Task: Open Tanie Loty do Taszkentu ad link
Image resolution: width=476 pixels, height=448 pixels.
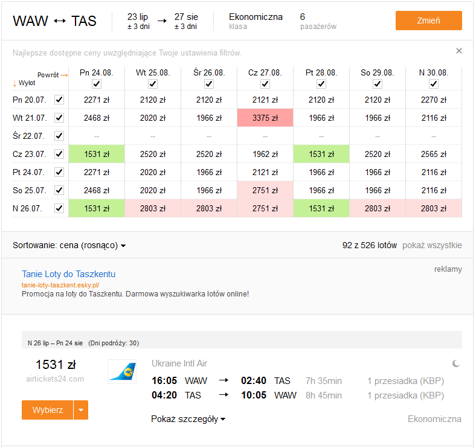Action: pyautogui.click(x=69, y=274)
